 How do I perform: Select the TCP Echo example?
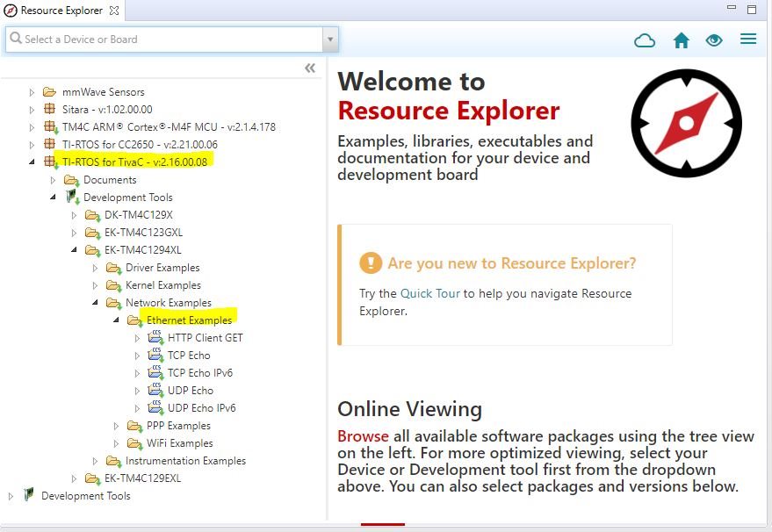click(189, 356)
